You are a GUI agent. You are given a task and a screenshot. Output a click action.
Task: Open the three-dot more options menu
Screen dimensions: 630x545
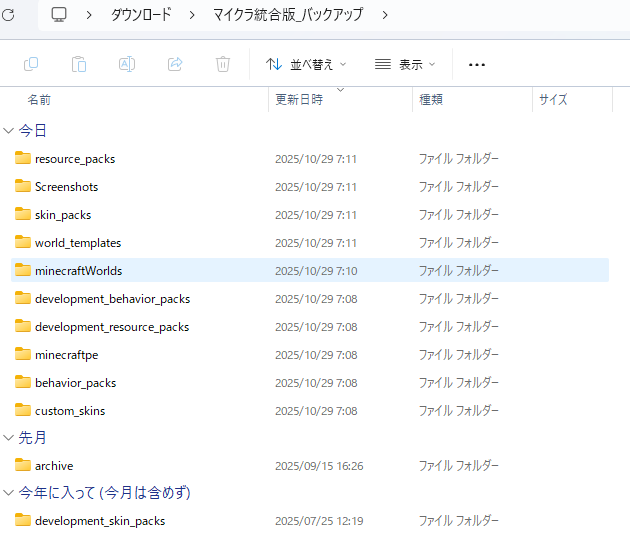coord(477,64)
